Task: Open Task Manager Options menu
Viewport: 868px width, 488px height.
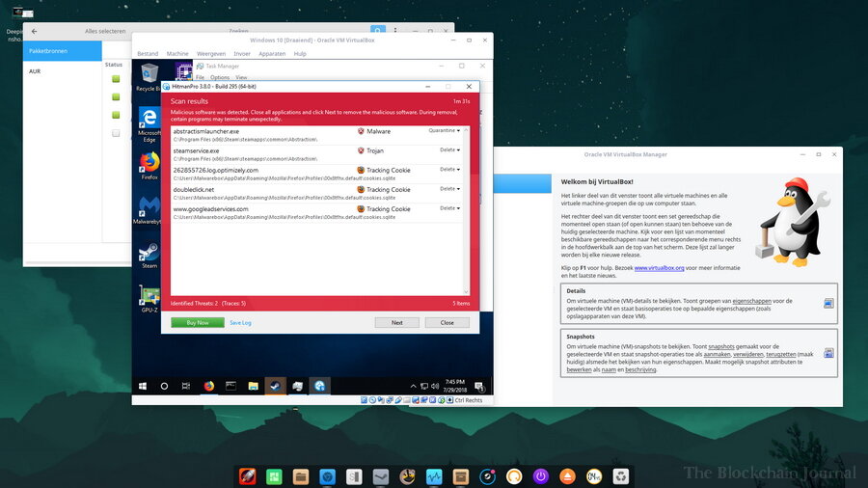Action: [219, 77]
